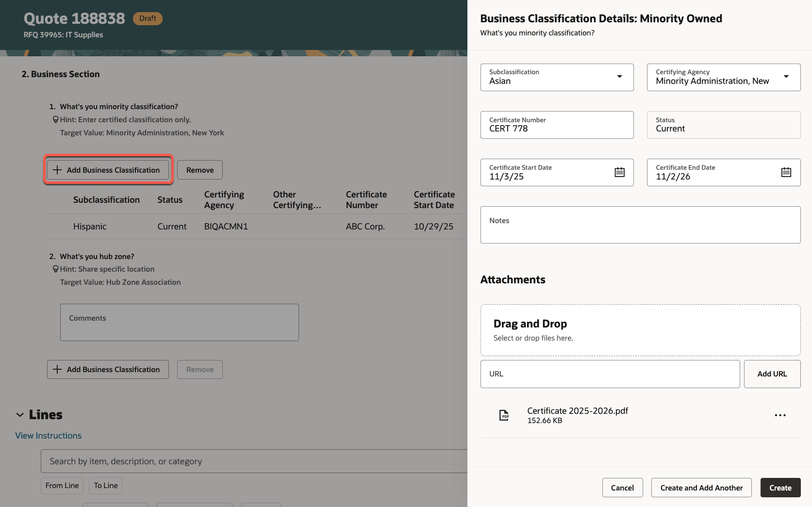Click the plus icon on highlighted Add Business Classification
The width and height of the screenshot is (812, 507).
(x=57, y=170)
